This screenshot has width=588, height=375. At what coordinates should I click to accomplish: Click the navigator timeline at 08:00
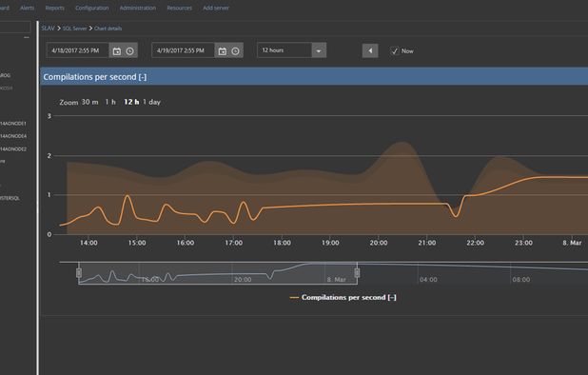[521, 280]
